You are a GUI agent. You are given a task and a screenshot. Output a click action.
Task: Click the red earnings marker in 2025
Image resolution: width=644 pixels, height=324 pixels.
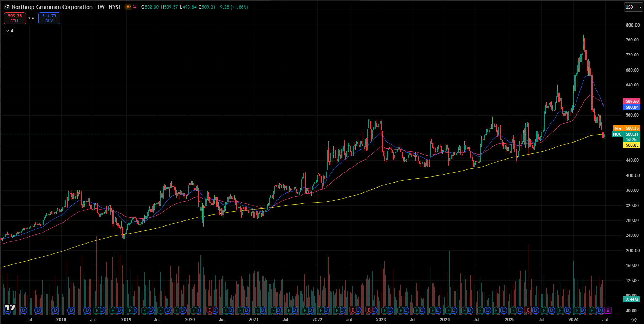coord(528,310)
